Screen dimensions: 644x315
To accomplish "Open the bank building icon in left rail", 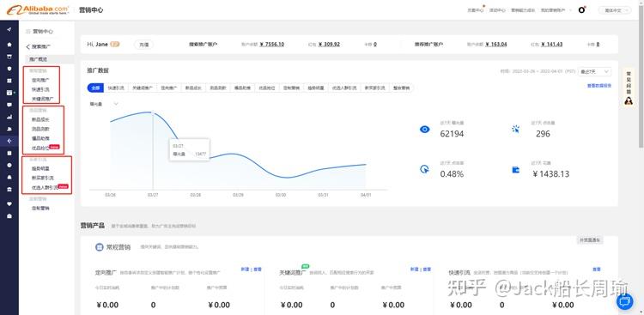I will pyautogui.click(x=9, y=189).
